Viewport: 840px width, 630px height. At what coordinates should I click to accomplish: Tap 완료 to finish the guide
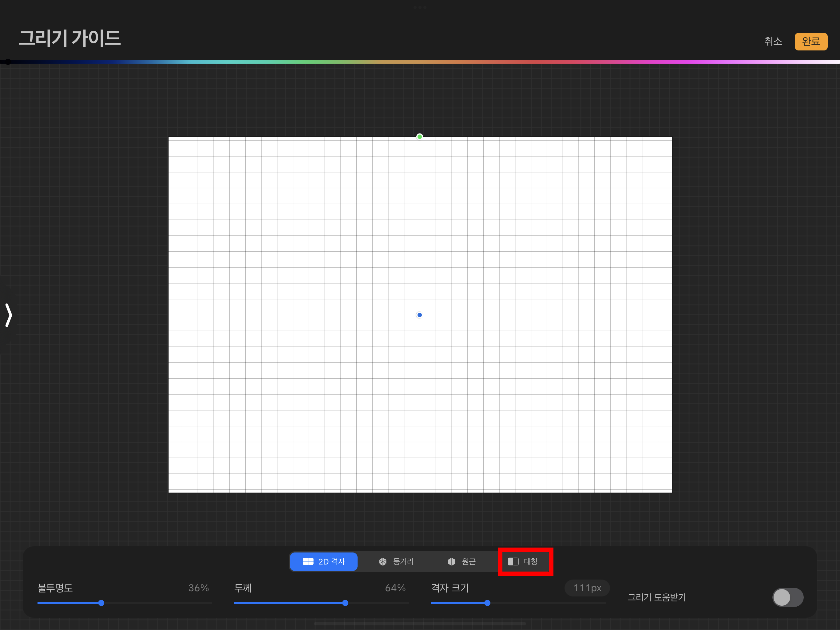(x=811, y=42)
